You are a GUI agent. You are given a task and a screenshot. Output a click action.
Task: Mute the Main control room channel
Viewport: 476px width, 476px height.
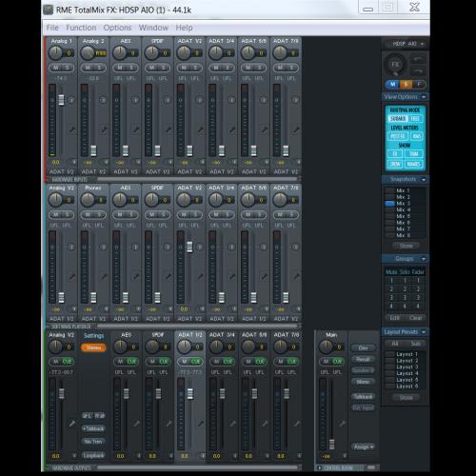click(x=326, y=362)
